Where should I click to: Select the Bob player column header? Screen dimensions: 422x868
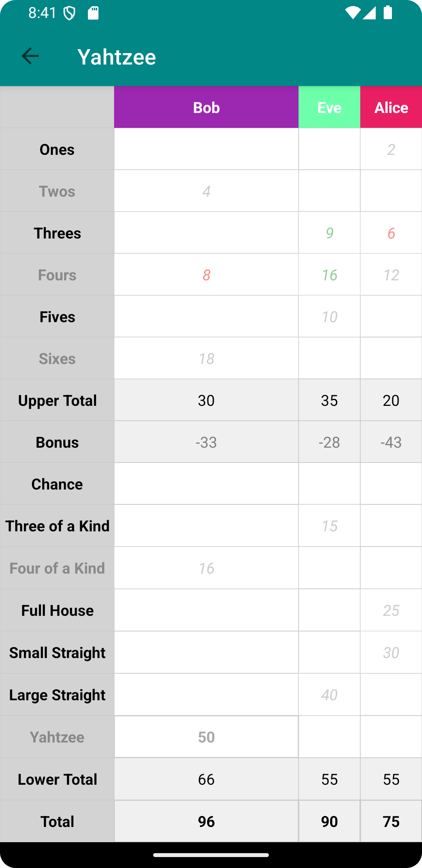206,107
